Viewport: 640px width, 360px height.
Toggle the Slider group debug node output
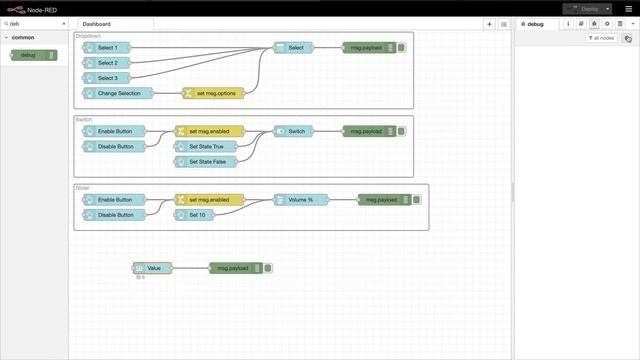[416, 200]
